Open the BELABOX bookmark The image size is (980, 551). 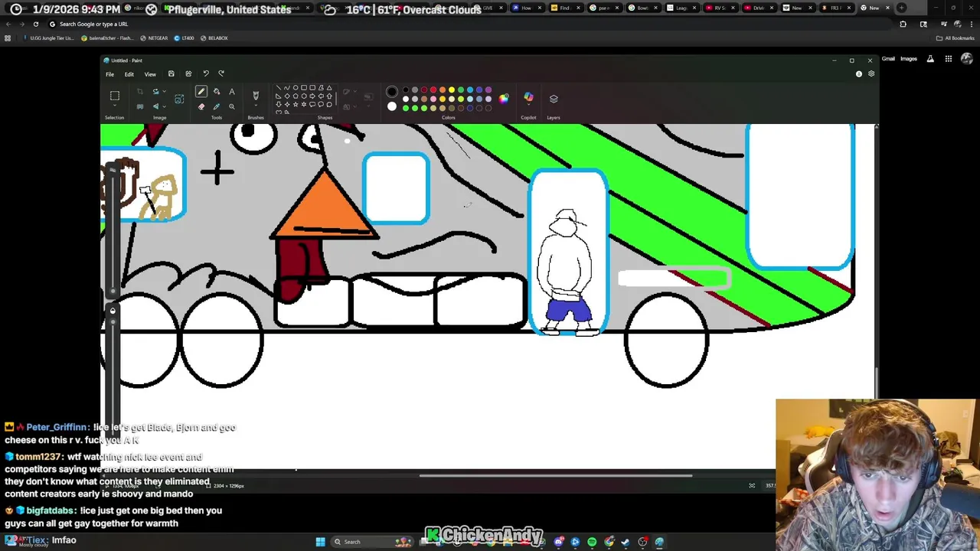pos(214,37)
